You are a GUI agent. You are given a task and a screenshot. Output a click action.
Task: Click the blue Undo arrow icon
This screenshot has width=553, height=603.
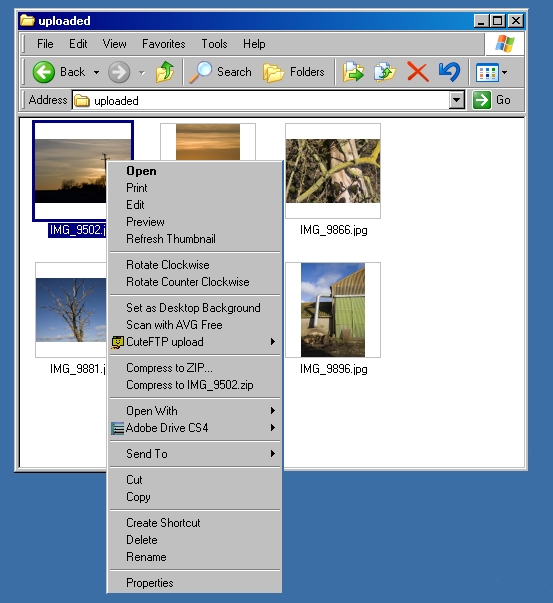point(449,72)
